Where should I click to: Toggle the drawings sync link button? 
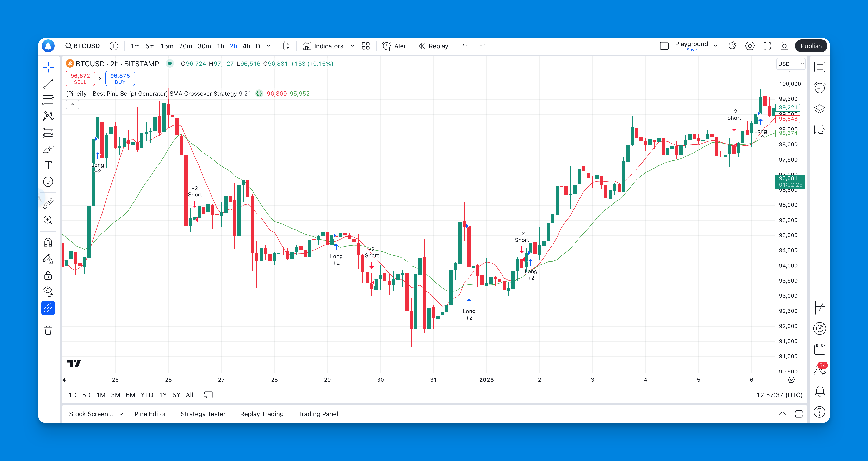[x=48, y=308]
